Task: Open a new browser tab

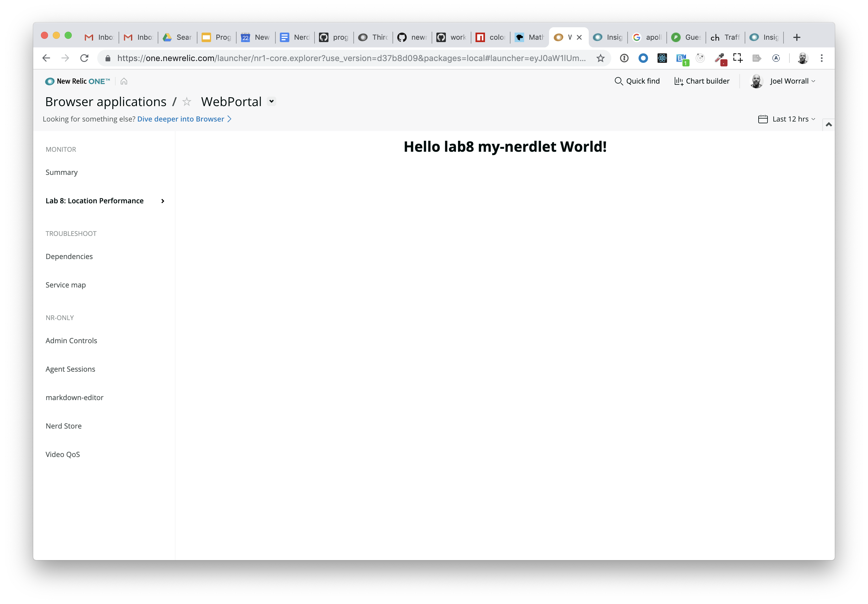Action: click(797, 37)
